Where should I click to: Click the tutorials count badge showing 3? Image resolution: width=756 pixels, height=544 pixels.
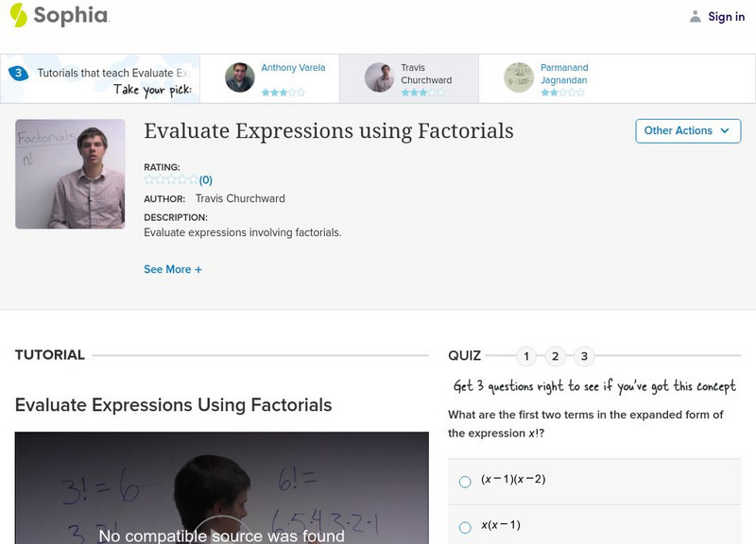(x=18, y=74)
